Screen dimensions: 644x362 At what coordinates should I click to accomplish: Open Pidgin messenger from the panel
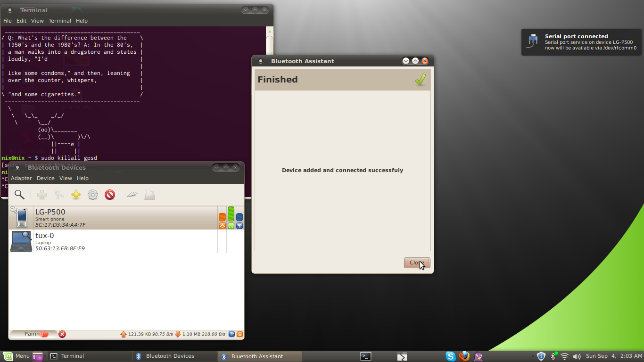(478, 356)
